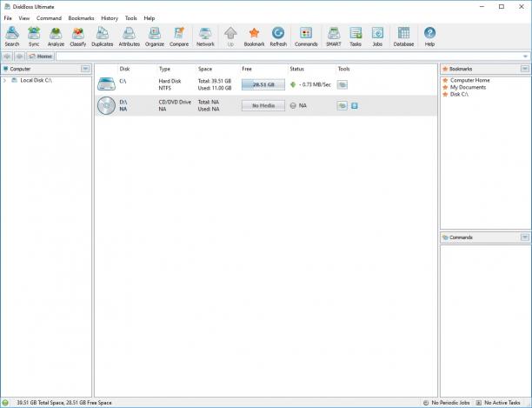Select Local Disk C:\ in tree
This screenshot has height=408, width=532.
pos(36,80)
